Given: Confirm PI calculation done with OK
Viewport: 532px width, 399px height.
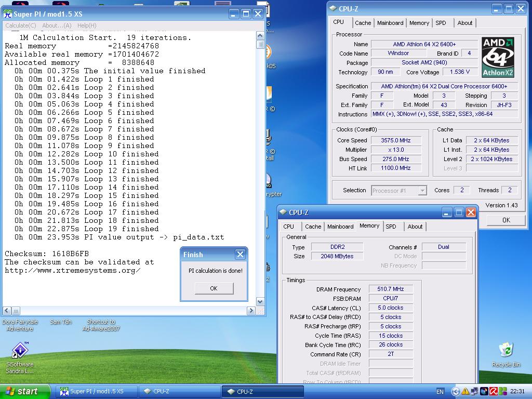Looking at the screenshot, I should point(214,288).
